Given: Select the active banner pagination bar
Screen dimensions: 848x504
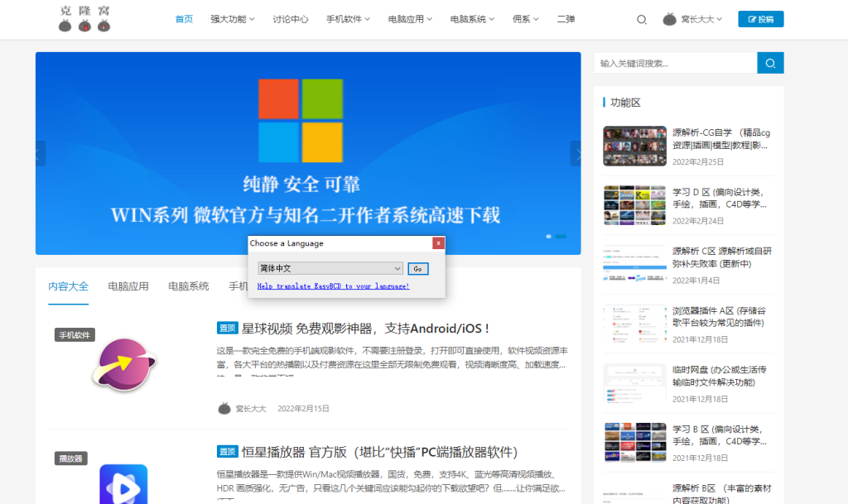Looking at the screenshot, I should 561,236.
